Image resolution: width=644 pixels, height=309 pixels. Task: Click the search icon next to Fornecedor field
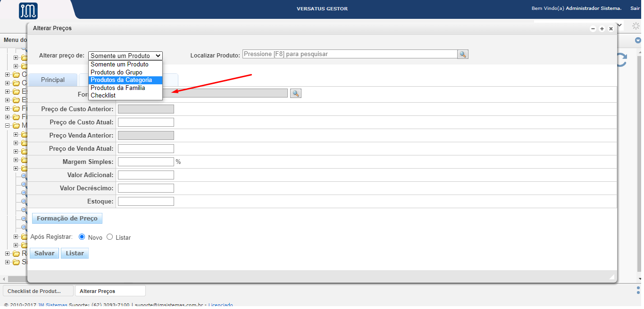coord(295,93)
